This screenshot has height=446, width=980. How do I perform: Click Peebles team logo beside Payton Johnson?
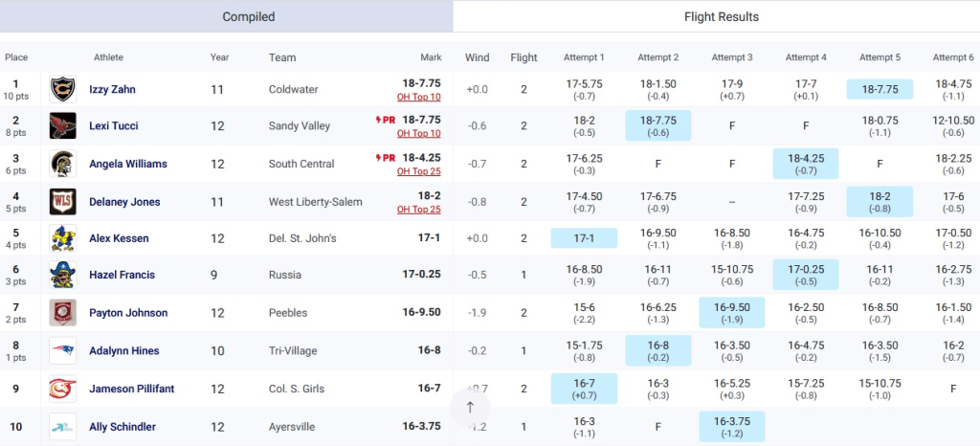point(63,313)
